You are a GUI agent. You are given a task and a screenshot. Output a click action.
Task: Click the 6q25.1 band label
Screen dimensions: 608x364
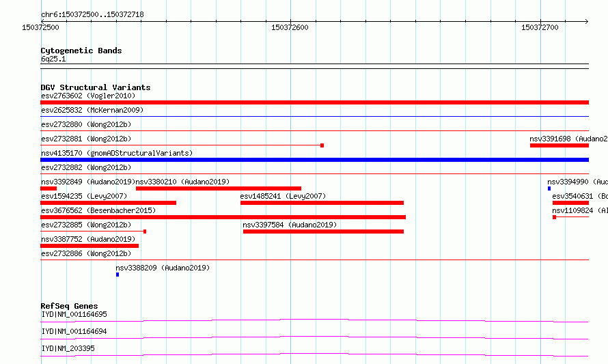(x=53, y=59)
